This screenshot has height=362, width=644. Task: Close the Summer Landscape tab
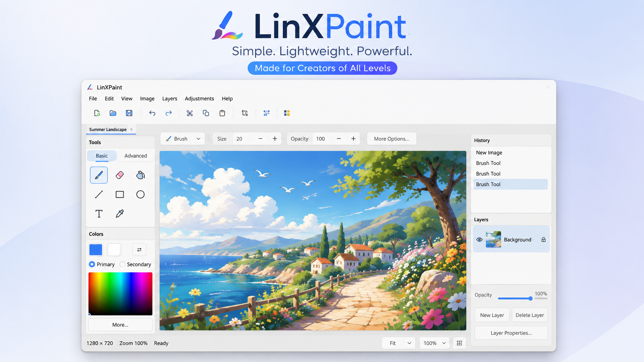(131, 130)
